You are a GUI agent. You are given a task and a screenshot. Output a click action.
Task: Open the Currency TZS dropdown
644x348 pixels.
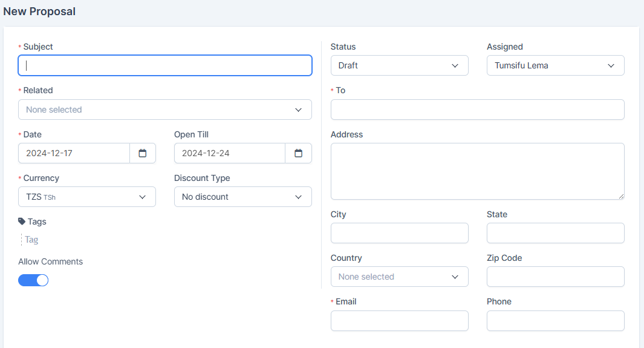click(x=87, y=197)
